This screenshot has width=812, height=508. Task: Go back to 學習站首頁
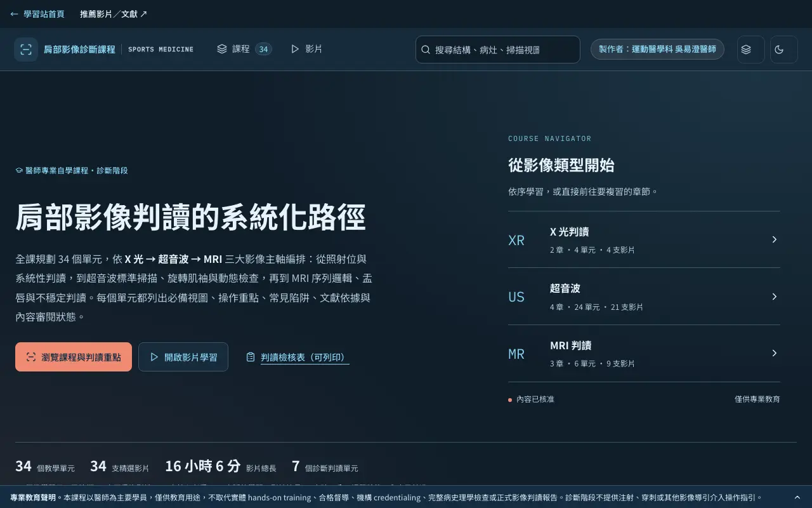click(37, 14)
